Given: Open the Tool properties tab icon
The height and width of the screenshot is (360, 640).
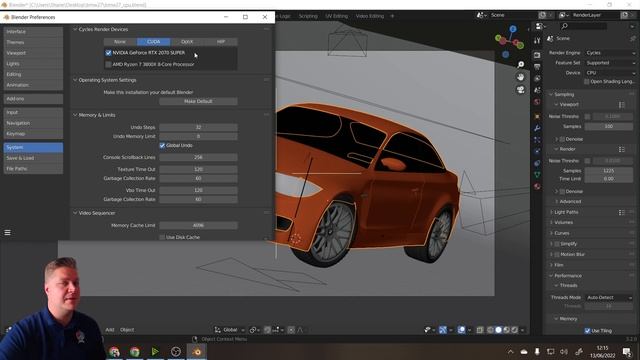Looking at the screenshot, I should click(537, 40).
